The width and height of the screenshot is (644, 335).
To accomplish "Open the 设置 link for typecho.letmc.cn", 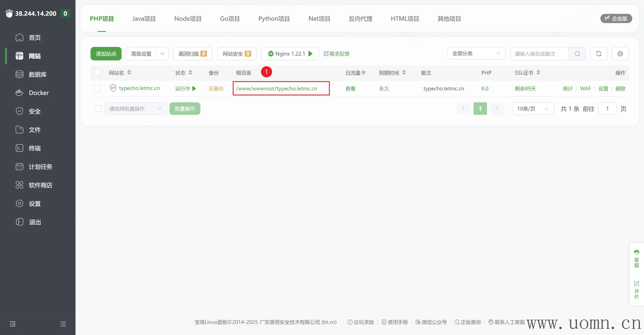I will click(603, 88).
